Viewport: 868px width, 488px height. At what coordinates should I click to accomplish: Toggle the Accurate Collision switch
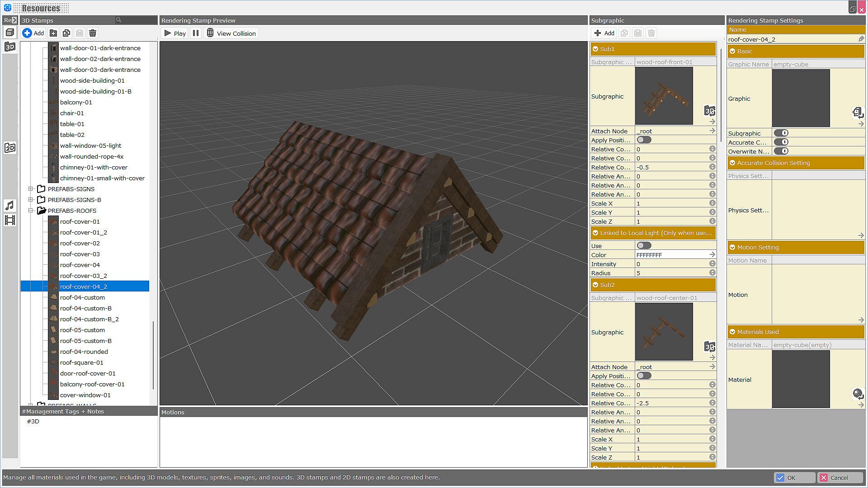781,142
